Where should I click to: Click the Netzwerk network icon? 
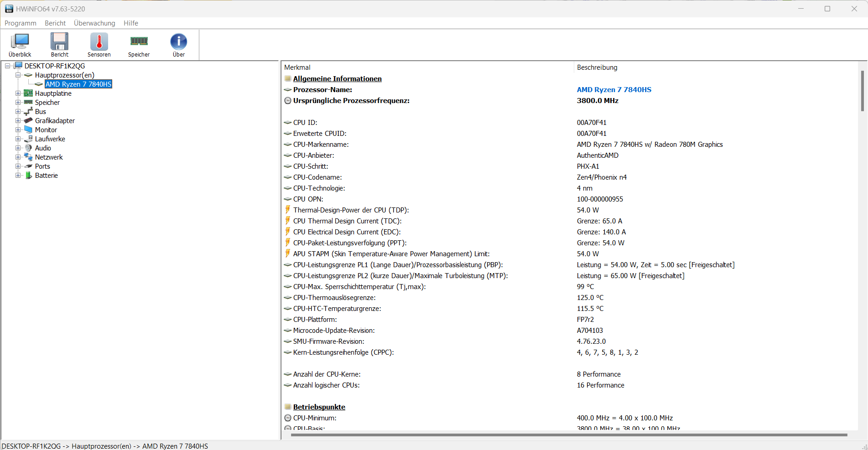[x=28, y=157]
